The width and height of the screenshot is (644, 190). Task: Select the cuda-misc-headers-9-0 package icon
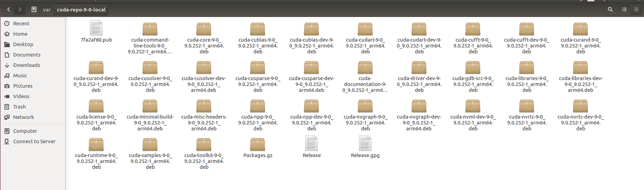click(x=204, y=106)
